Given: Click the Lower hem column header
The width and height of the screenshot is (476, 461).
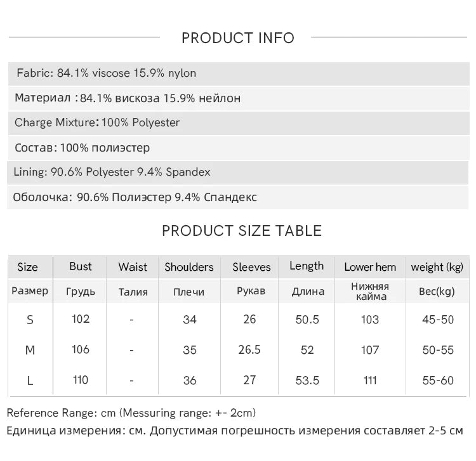Looking at the screenshot, I should click(x=370, y=267).
